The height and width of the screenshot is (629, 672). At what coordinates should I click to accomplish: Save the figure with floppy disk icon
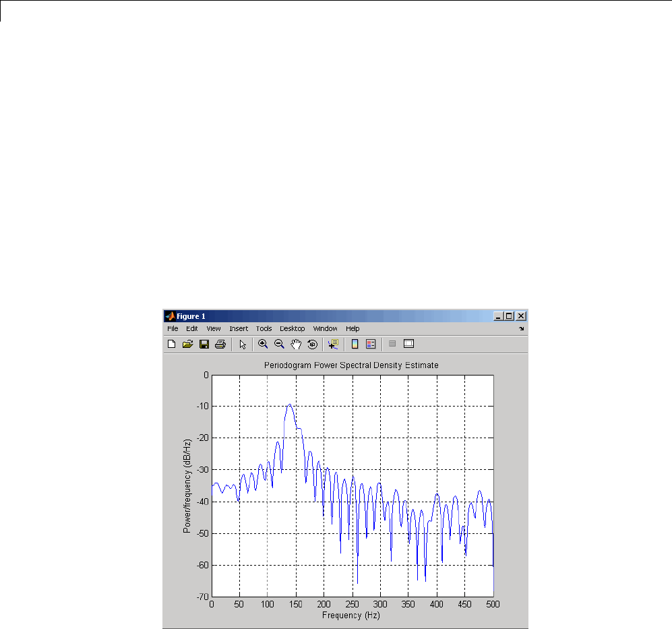(204, 345)
